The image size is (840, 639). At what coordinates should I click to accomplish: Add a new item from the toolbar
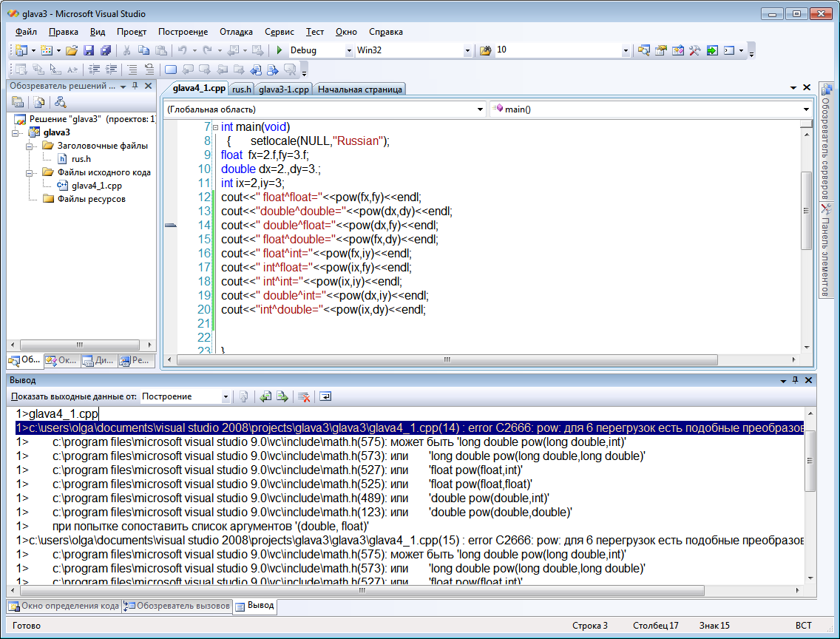47,50
